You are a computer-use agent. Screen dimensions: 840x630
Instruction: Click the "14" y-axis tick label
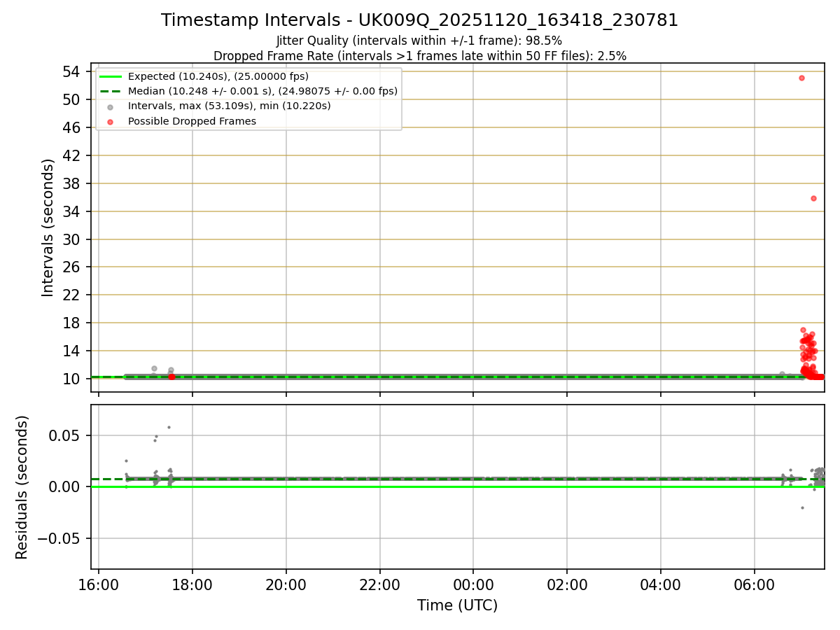tap(71, 351)
